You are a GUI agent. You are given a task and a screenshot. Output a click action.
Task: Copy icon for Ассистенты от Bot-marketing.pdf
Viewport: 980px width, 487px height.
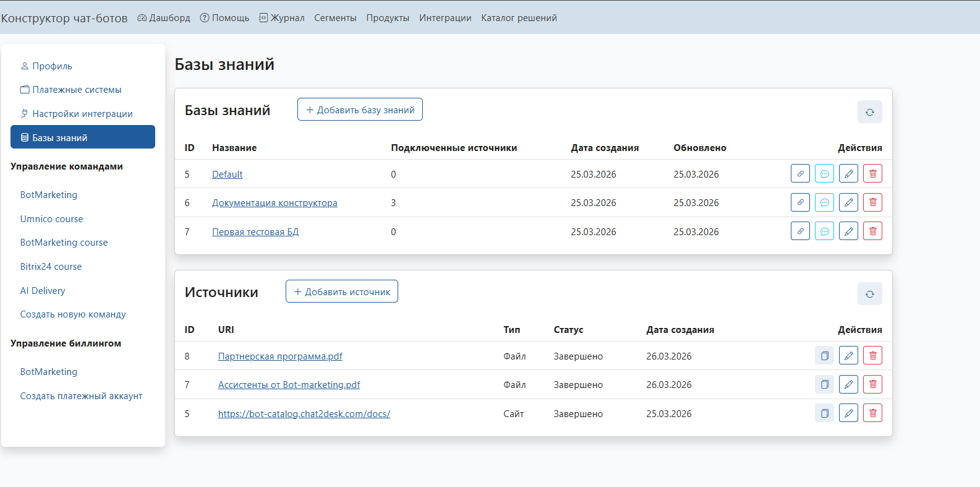pyautogui.click(x=824, y=384)
